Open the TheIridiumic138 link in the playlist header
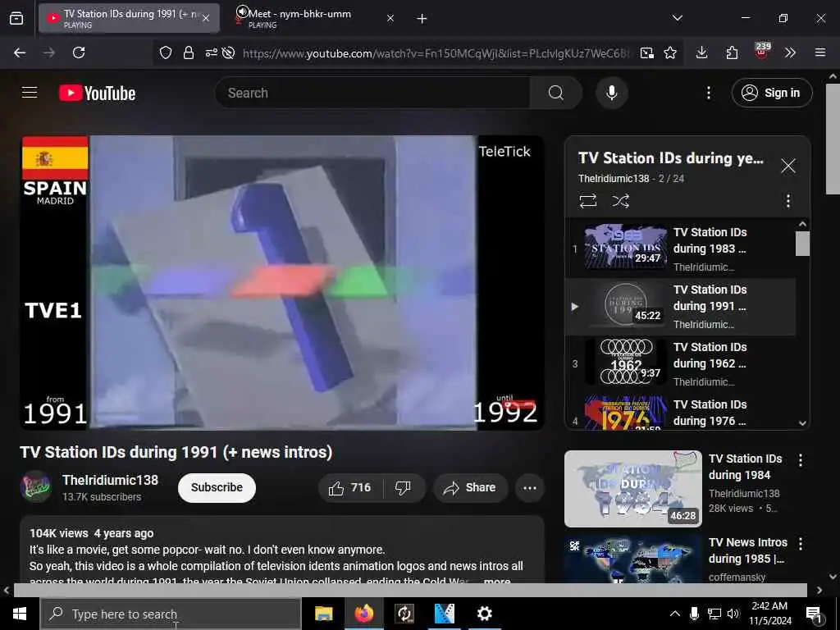840x630 pixels. tap(614, 178)
